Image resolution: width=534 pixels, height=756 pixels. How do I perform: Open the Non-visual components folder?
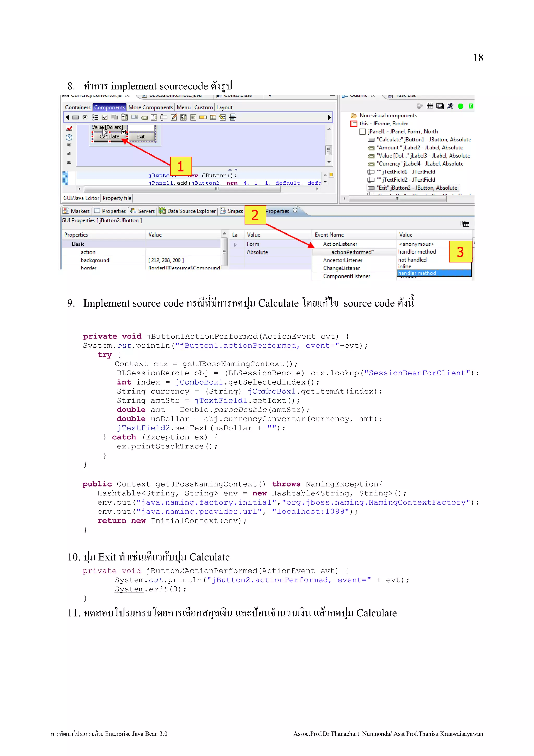point(383,116)
